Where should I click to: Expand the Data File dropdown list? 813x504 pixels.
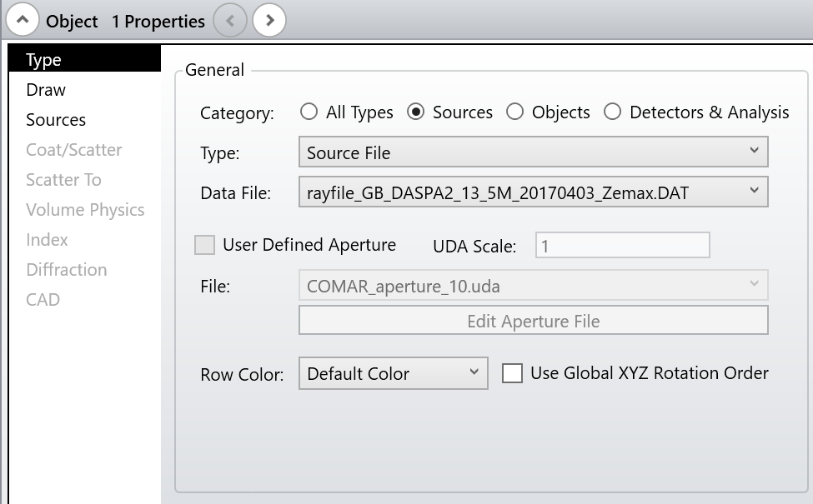(x=533, y=193)
